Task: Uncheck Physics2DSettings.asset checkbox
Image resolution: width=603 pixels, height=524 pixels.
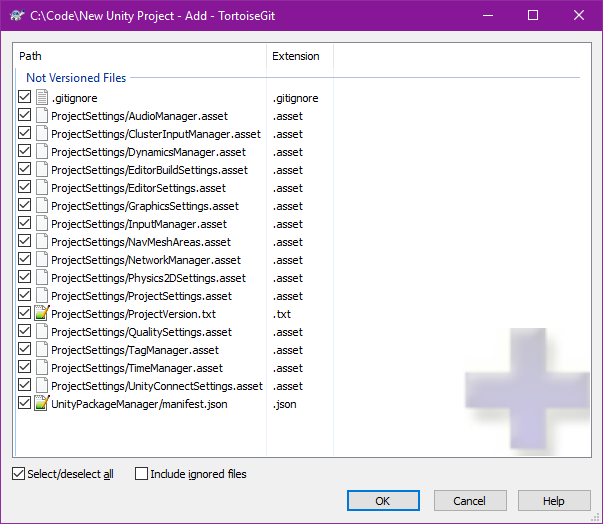Action: click(24, 276)
